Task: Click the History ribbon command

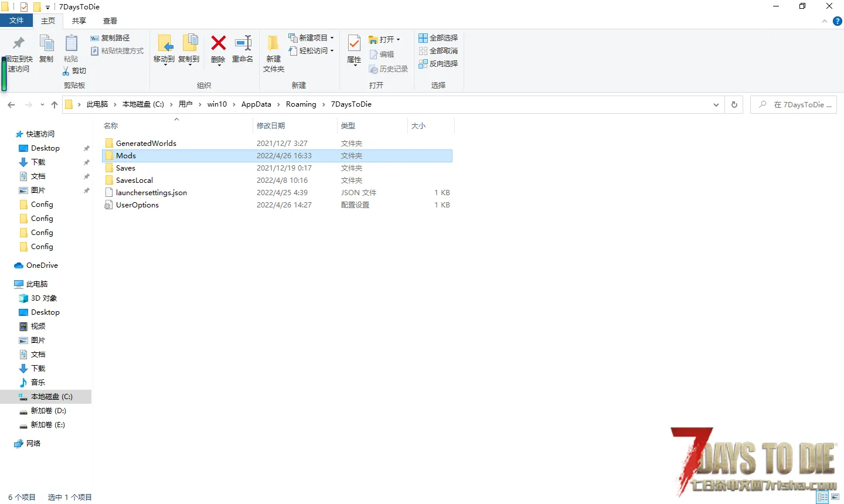Action: [x=388, y=69]
